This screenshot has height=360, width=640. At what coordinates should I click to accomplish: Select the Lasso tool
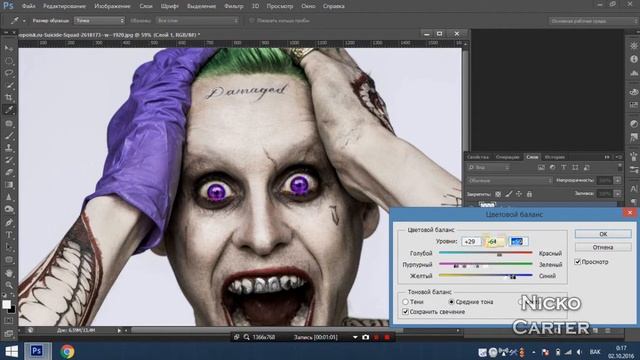(x=9, y=73)
